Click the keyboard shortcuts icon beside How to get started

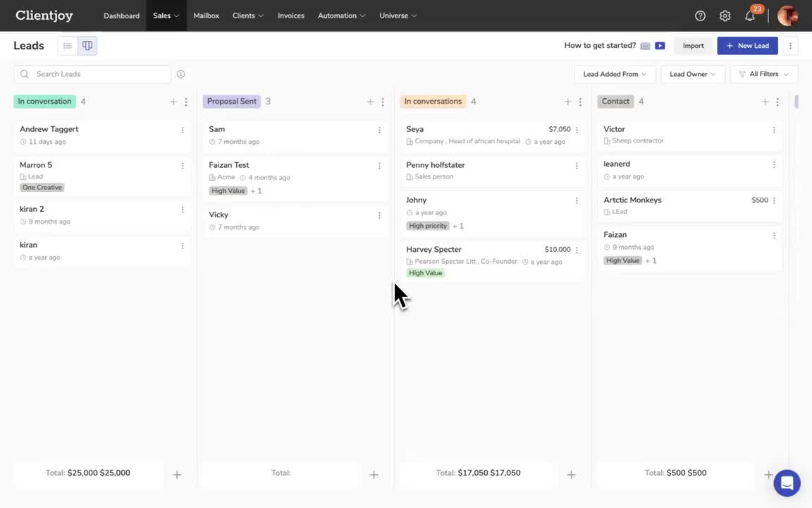click(x=645, y=45)
